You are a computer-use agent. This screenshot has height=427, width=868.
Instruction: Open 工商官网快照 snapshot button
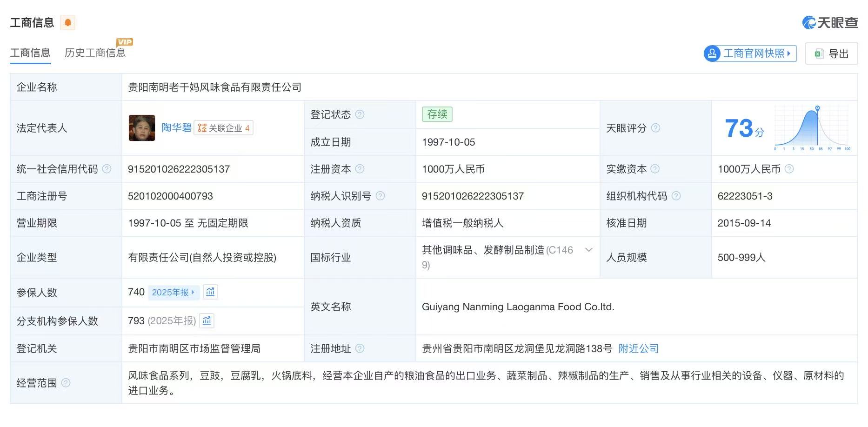tap(750, 53)
